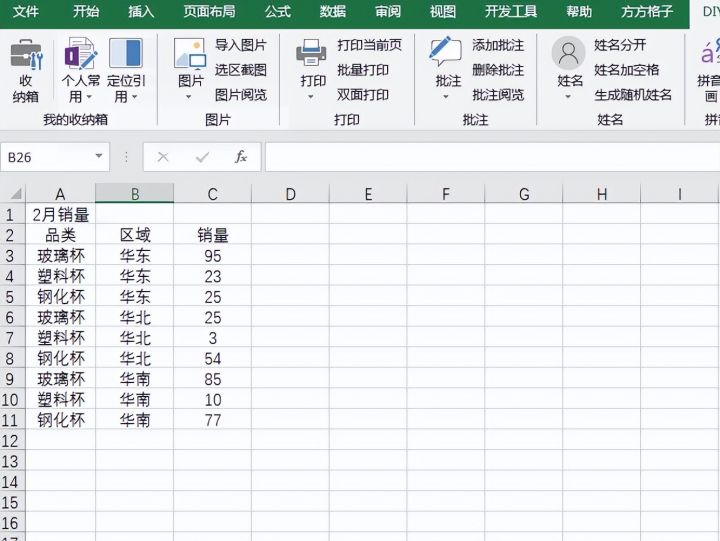
Task: Select column D header
Action: (x=290, y=194)
